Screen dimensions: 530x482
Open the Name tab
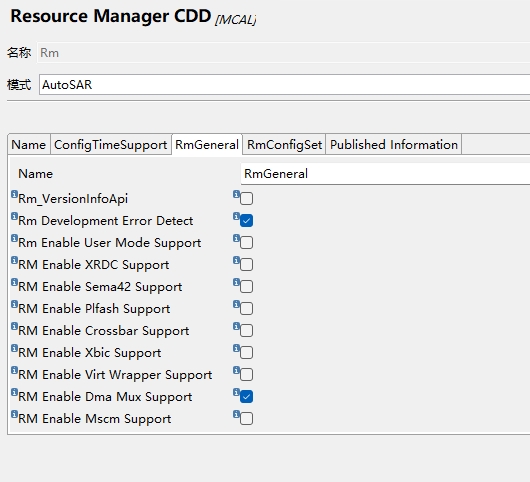tap(29, 145)
